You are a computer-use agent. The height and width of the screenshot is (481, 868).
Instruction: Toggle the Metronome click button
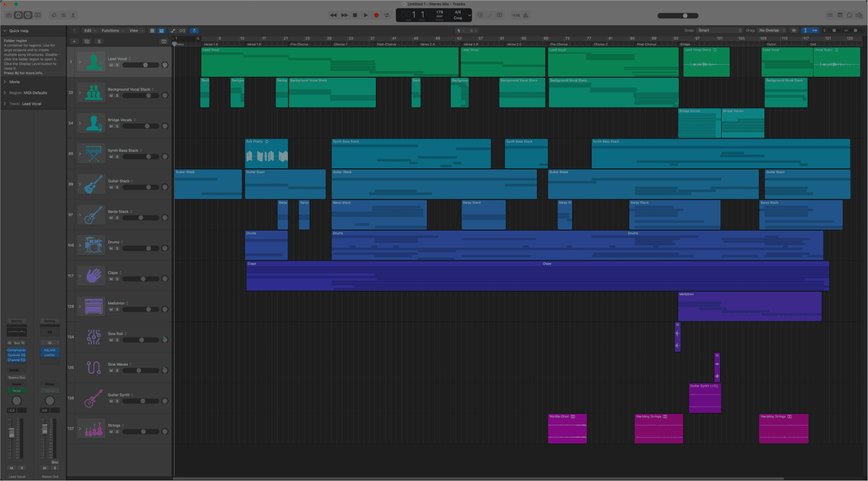click(x=526, y=15)
